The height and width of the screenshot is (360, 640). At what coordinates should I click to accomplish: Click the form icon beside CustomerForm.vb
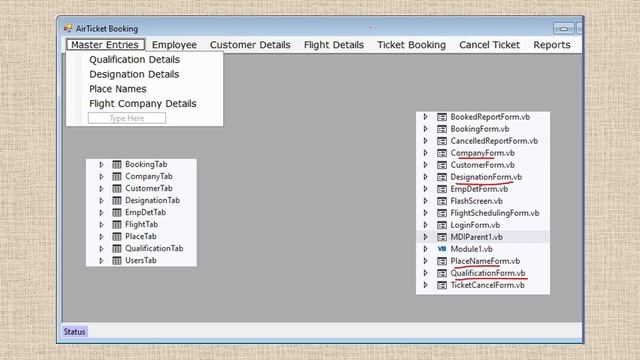(x=442, y=165)
